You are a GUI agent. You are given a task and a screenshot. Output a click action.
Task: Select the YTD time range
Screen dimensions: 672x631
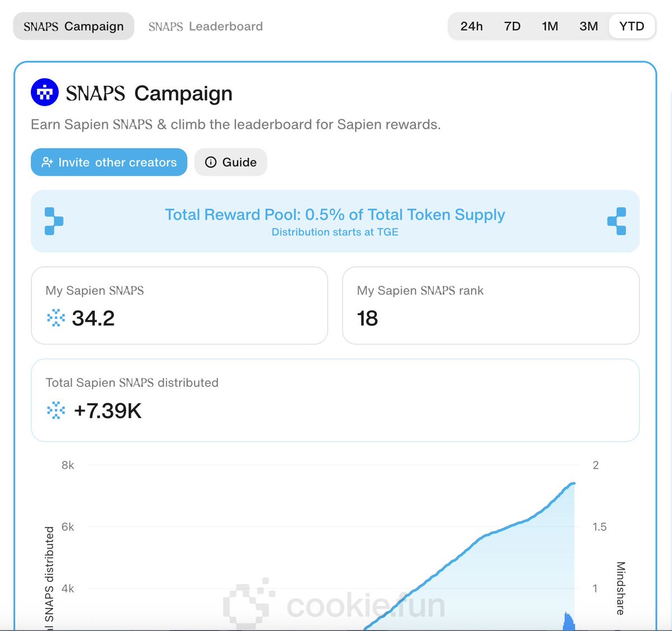[x=632, y=26]
